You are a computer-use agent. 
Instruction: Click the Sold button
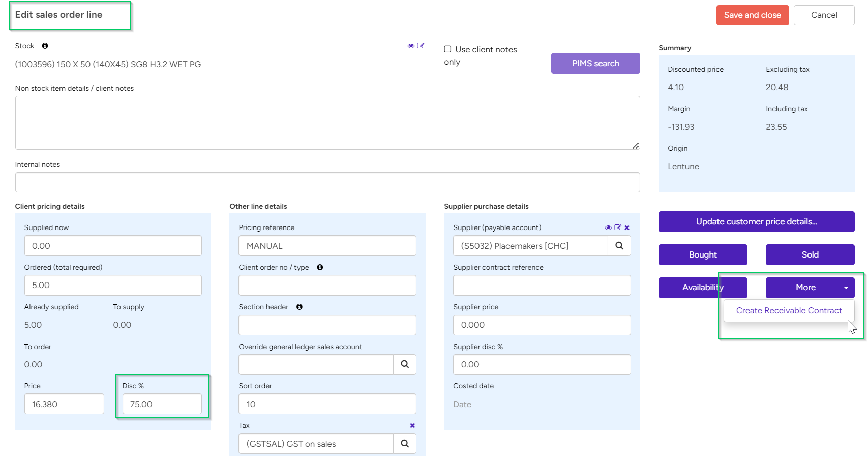pyautogui.click(x=810, y=255)
